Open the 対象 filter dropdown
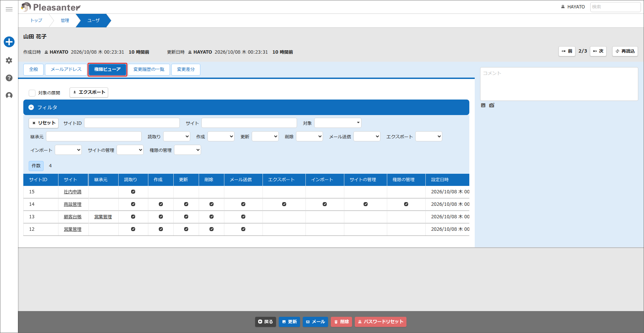The image size is (644, 333). pos(338,123)
